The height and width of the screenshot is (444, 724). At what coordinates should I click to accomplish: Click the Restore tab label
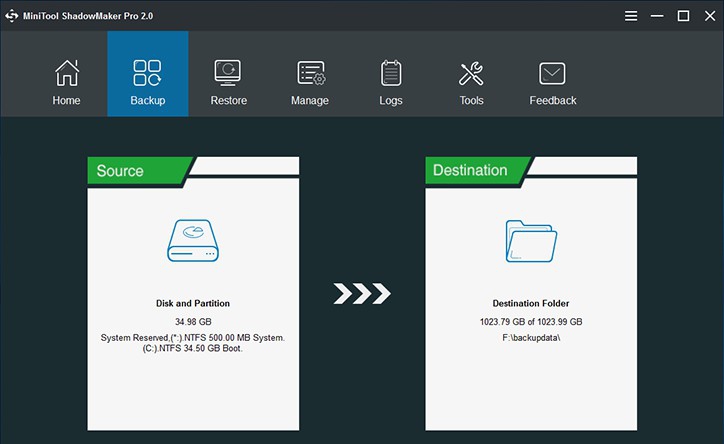229,100
